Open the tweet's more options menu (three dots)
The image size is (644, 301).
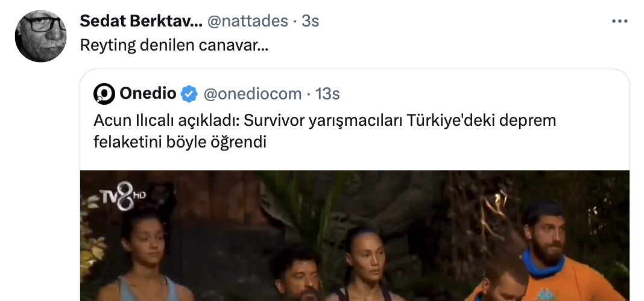620,21
